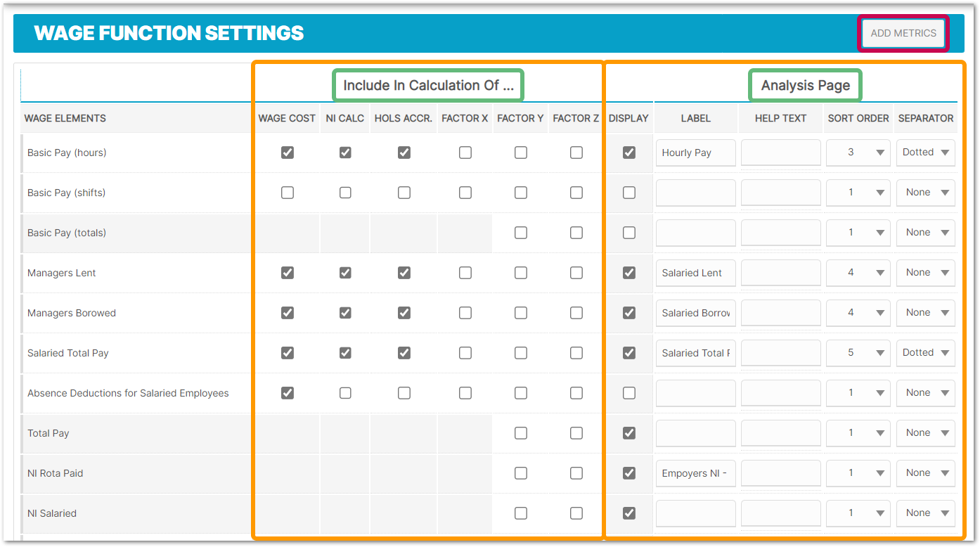Tick Factor Z for NI Rota Paid

click(576, 473)
